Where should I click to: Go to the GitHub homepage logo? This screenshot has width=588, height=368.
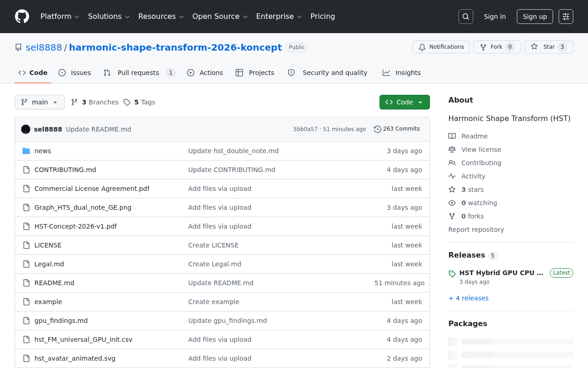point(22,17)
